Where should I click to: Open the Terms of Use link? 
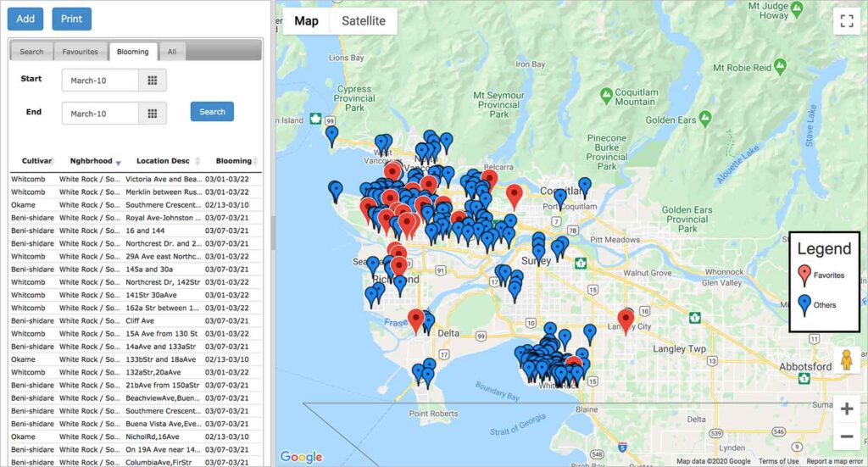(x=778, y=461)
